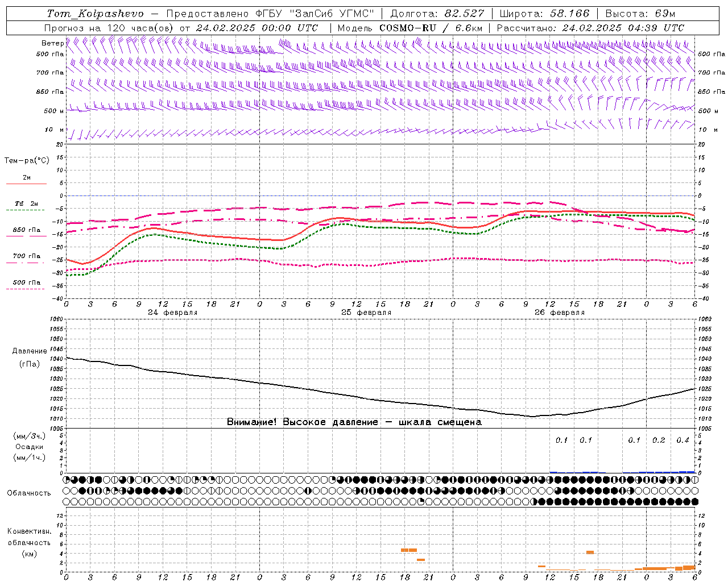Click the '0.2' precipitation value
The image size is (728, 582).
(x=659, y=440)
